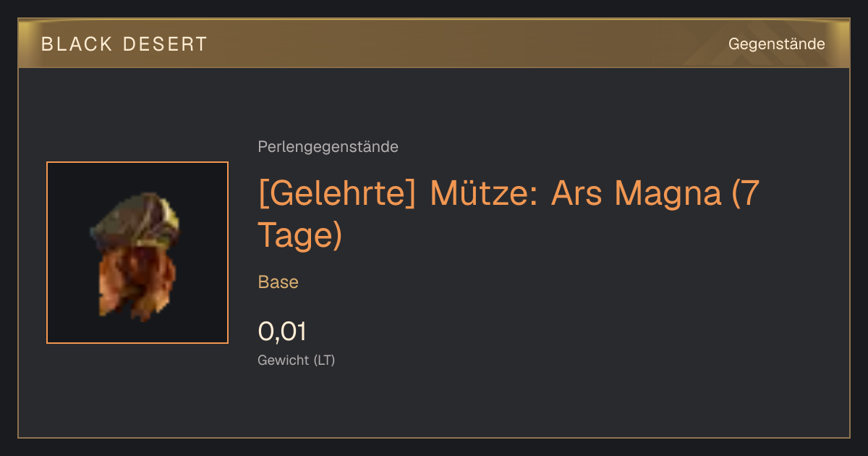The image size is (868, 456).
Task: Open the Gegenstände section link
Action: point(776,44)
